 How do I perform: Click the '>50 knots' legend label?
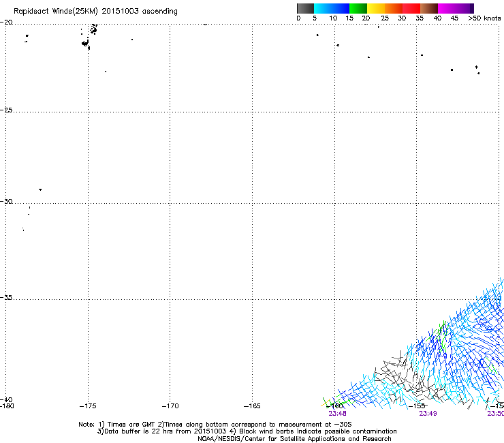point(484,18)
